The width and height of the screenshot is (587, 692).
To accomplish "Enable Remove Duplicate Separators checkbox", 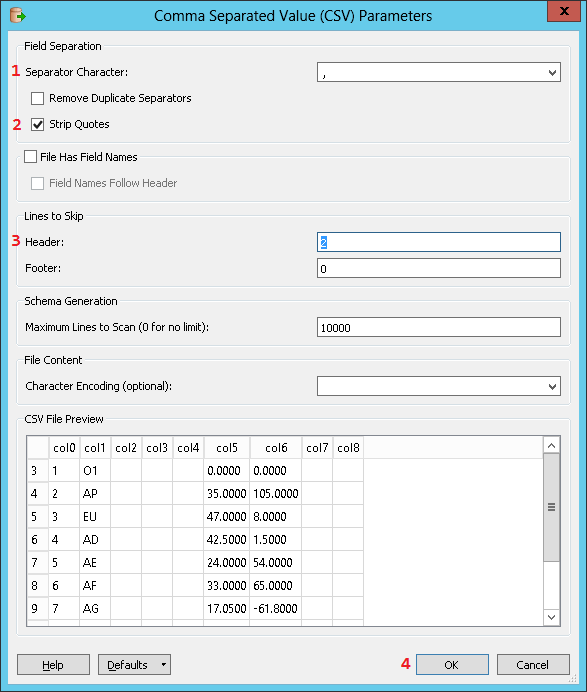I will (x=38, y=98).
